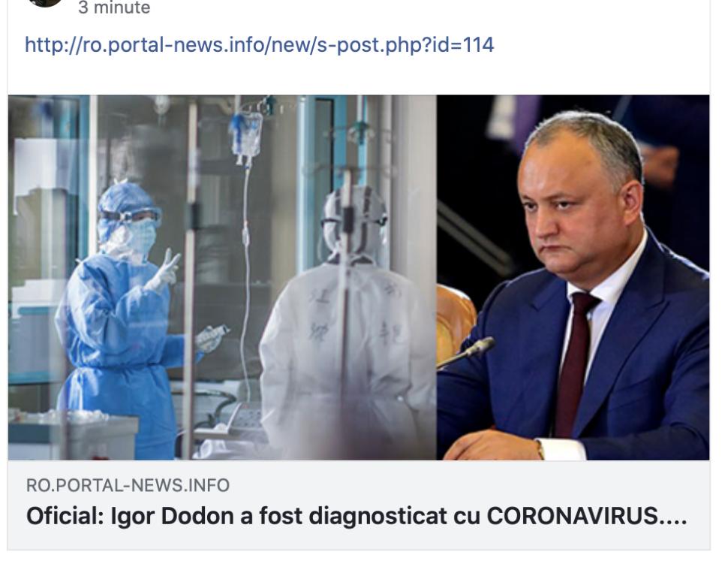Click the word CORONAVIRUS in the headline
The width and height of the screenshot is (728, 564).
point(572,516)
